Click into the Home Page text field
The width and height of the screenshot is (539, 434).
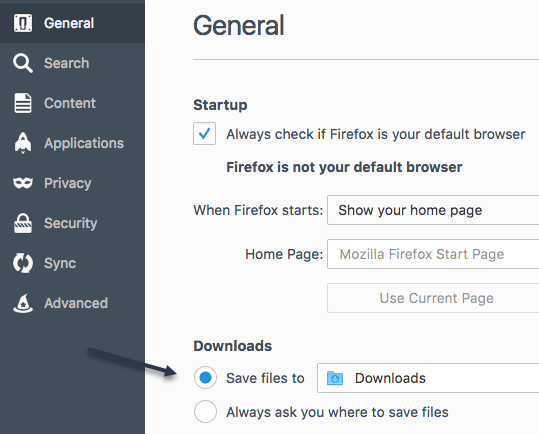(x=433, y=254)
